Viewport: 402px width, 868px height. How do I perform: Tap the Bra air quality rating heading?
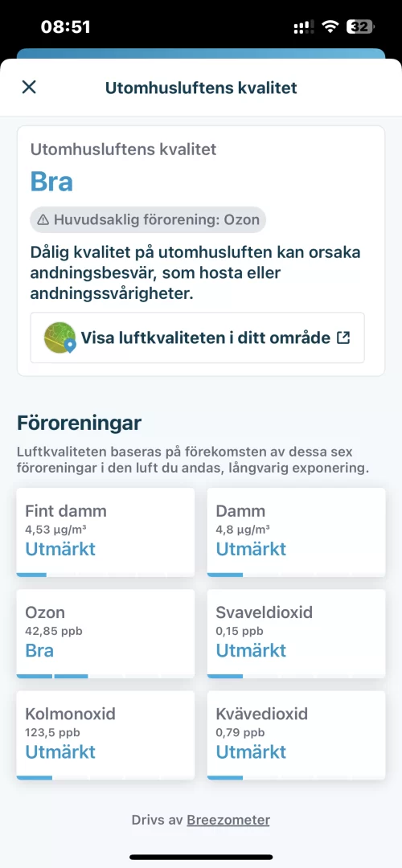[51, 182]
